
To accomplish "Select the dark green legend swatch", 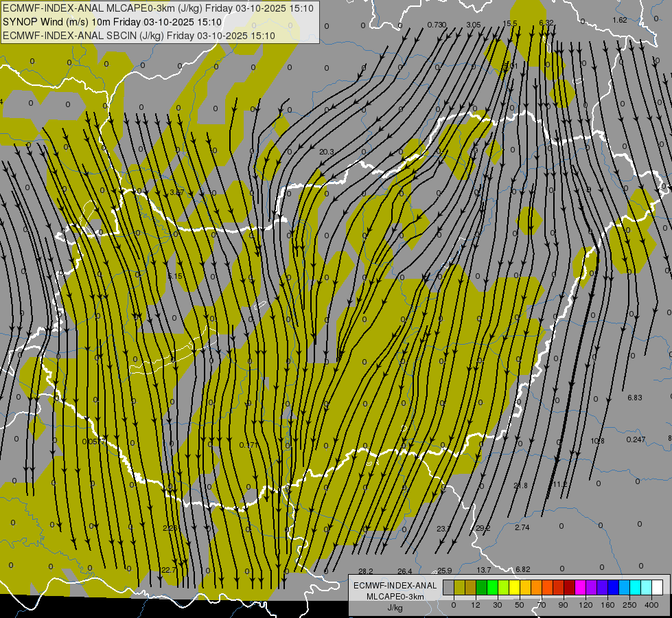I will pyautogui.click(x=482, y=587).
